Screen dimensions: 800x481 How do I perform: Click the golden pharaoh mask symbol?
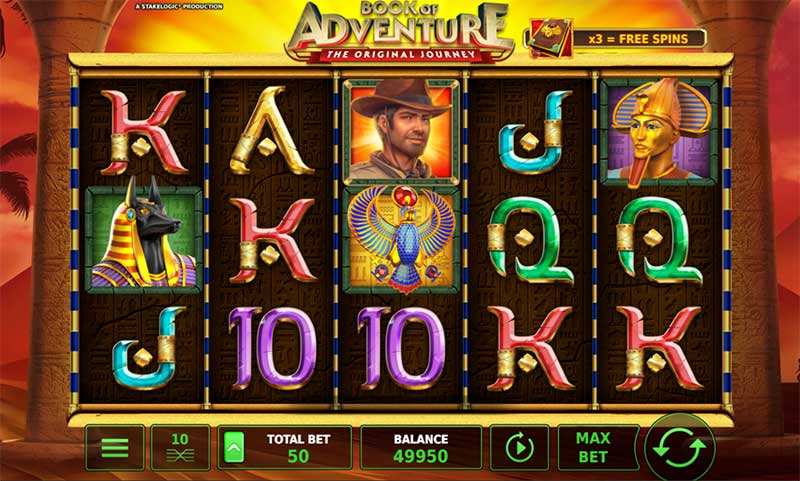point(660,132)
